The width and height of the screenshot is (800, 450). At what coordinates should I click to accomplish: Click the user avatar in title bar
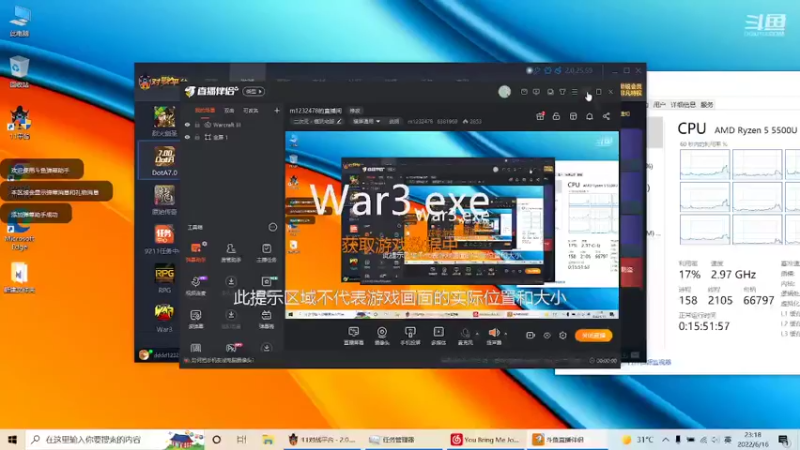pos(505,91)
